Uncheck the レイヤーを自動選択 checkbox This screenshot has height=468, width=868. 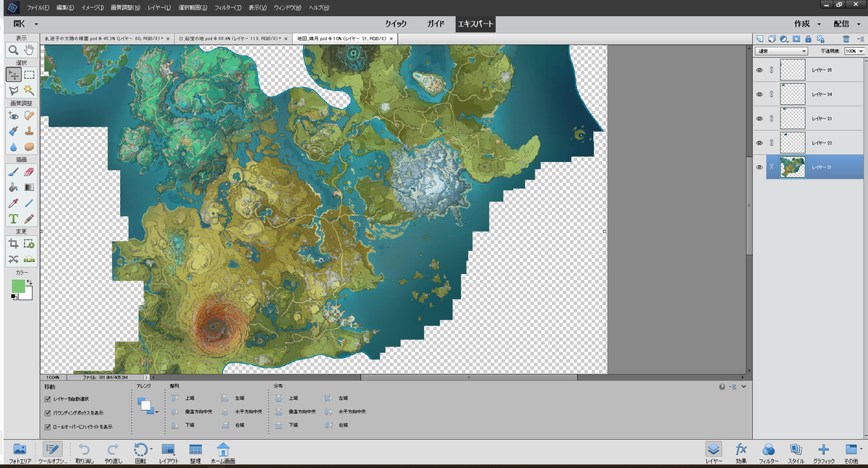48,399
